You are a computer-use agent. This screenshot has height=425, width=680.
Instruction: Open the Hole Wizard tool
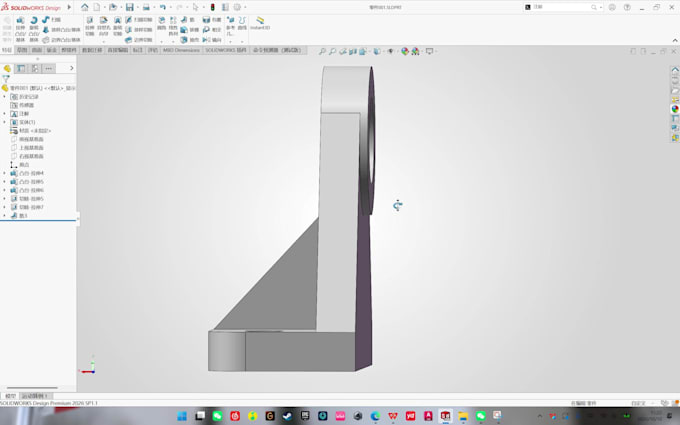pos(104,27)
